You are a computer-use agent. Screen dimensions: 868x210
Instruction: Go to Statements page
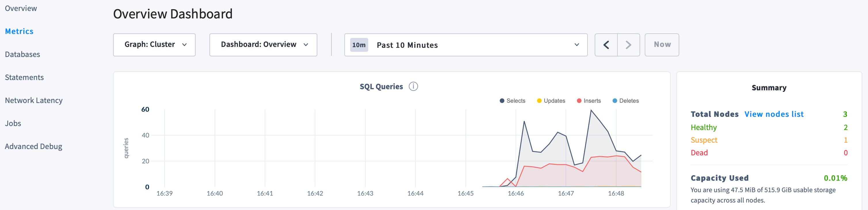coord(24,78)
